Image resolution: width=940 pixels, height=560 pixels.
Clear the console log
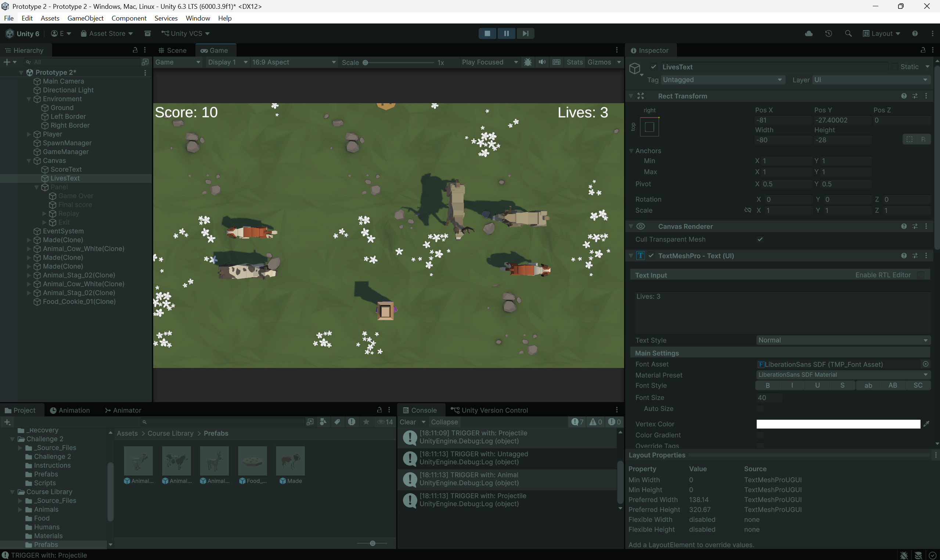point(407,422)
